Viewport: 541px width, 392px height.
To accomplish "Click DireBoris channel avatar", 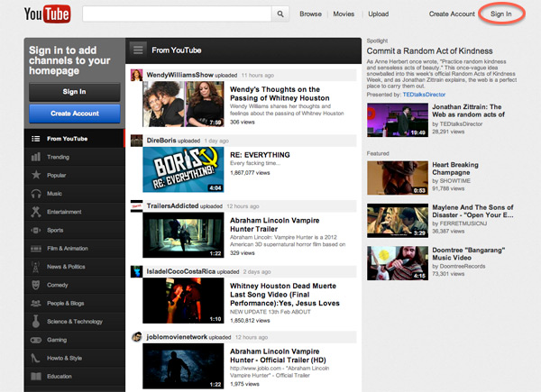I will coord(137,141).
